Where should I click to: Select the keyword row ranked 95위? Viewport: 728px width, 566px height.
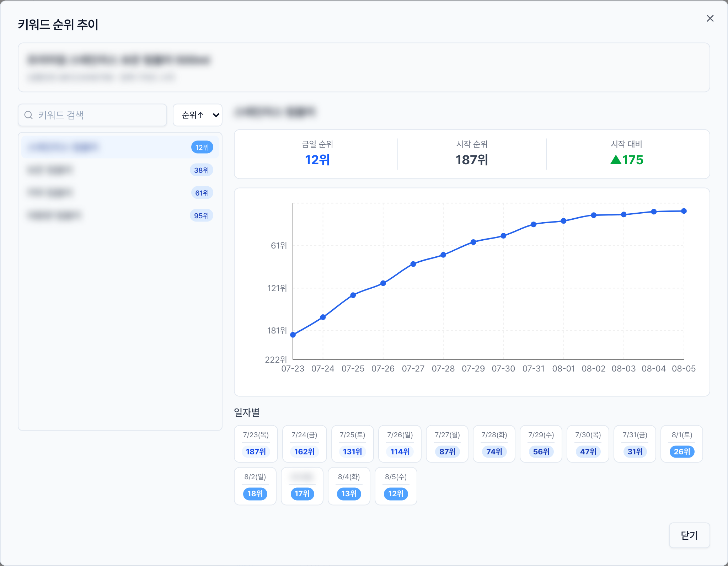[x=120, y=215]
